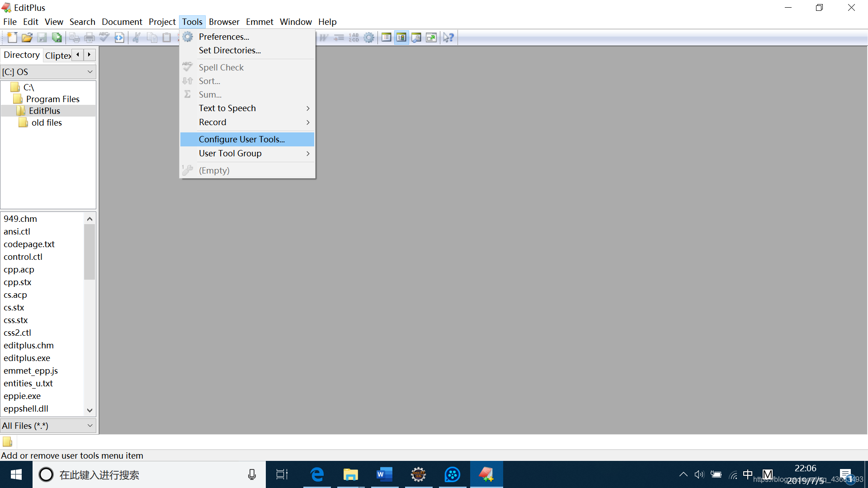This screenshot has height=488, width=868.
Task: Open the Emmet menu
Action: [x=259, y=22]
